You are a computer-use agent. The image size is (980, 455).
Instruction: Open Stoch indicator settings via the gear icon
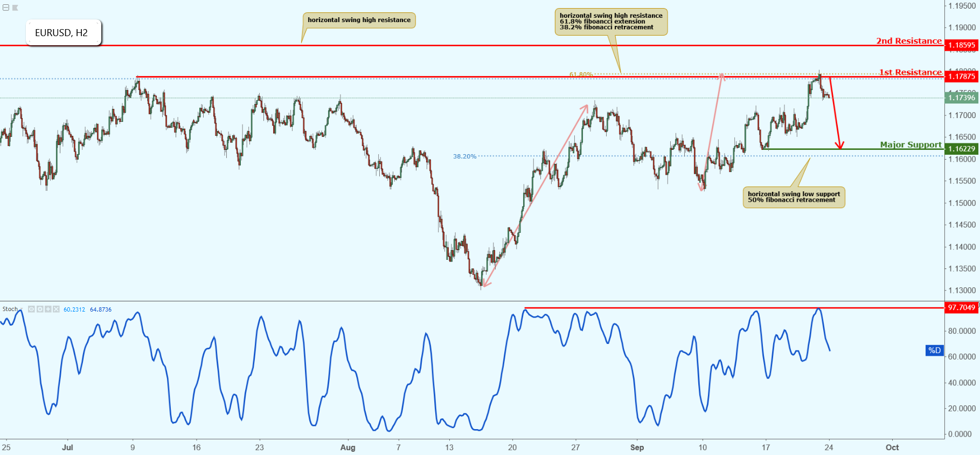(40, 309)
